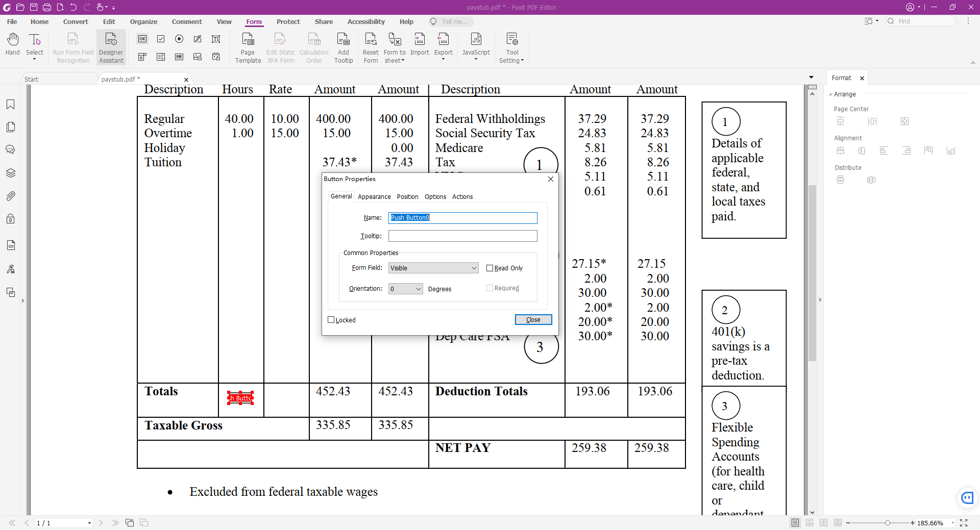The height and width of the screenshot is (530, 980).
Task: Select the Push Button (OK) form tool
Action: [x=142, y=39]
